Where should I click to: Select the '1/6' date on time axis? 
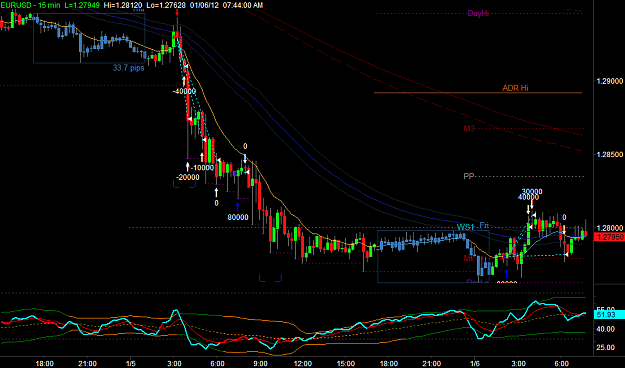click(475, 364)
